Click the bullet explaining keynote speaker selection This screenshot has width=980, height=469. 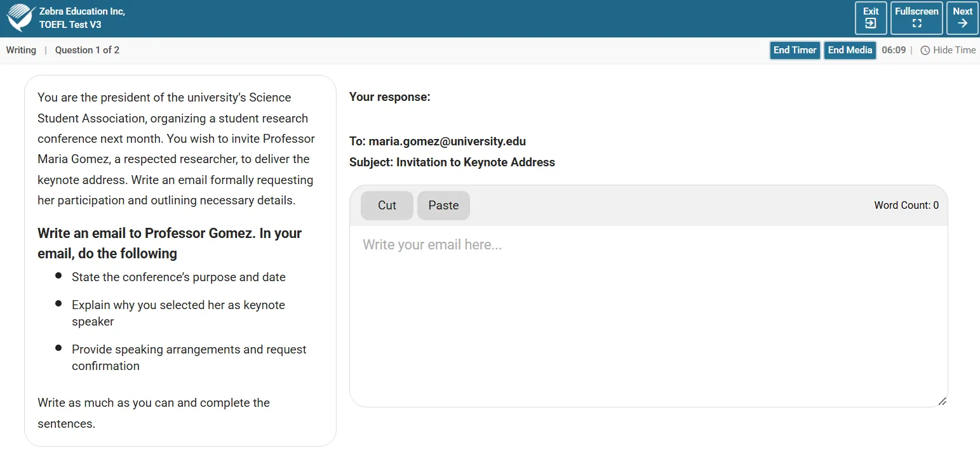[178, 314]
